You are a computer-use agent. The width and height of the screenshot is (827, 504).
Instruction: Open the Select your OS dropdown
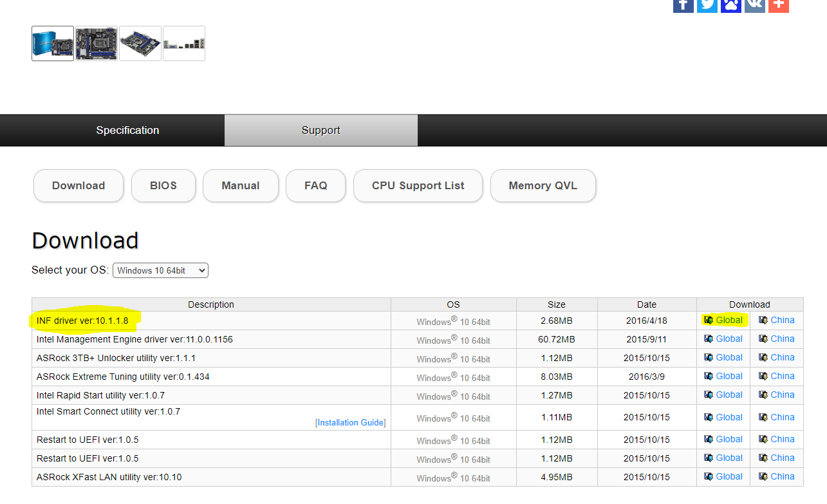click(160, 270)
